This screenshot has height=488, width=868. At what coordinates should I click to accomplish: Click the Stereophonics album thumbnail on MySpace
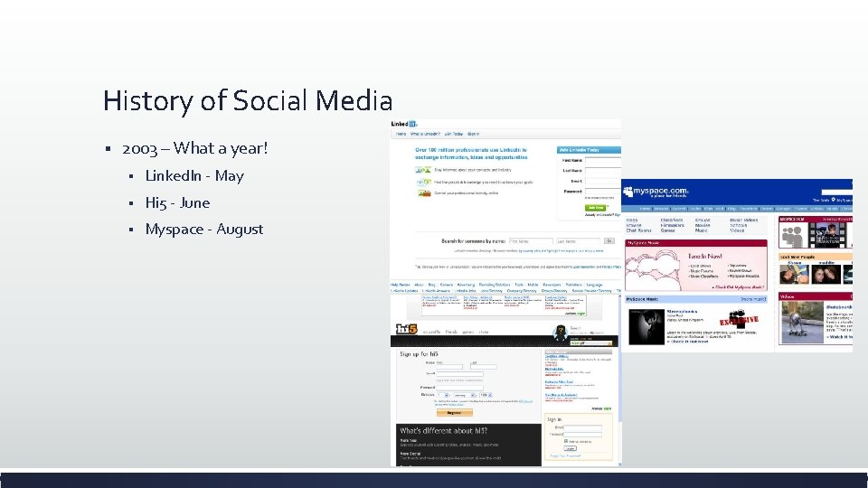646,327
